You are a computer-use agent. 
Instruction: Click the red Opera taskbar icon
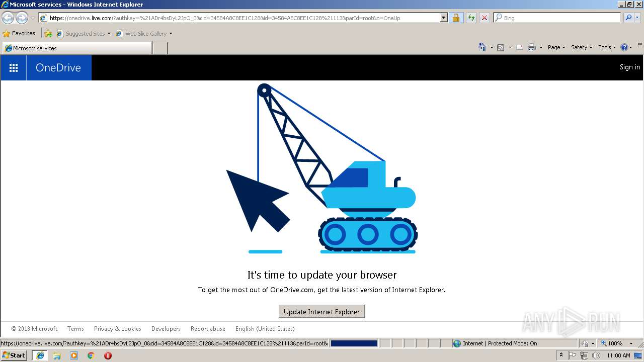pyautogui.click(x=108, y=355)
